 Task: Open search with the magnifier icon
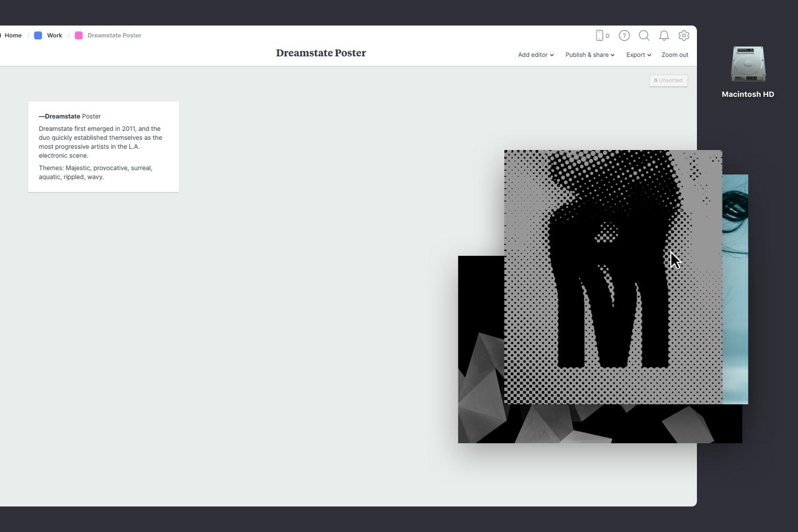coord(644,35)
